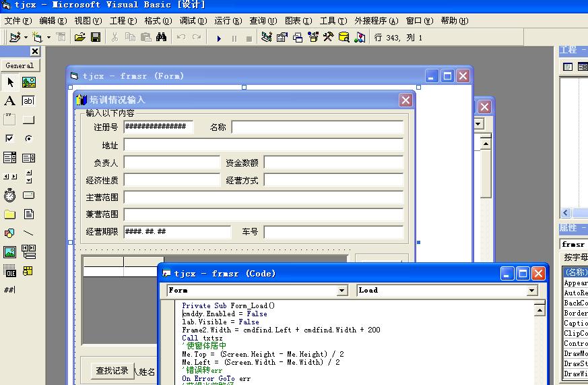The width and height of the screenshot is (588, 385).
Task: Select the CheckBox control tool
Action: (10, 138)
